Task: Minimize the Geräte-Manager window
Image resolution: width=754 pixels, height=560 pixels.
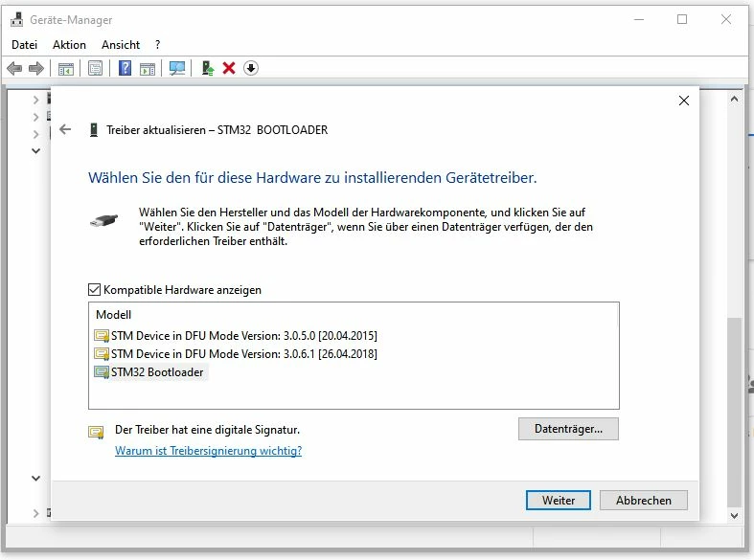Action: point(639,20)
